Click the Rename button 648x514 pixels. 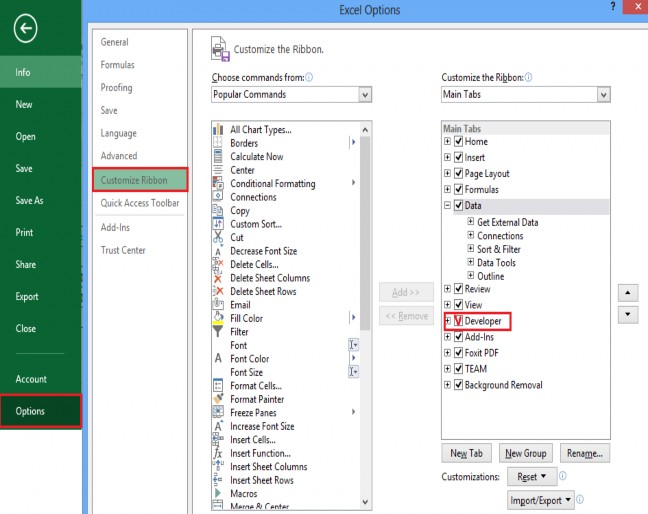(x=582, y=453)
